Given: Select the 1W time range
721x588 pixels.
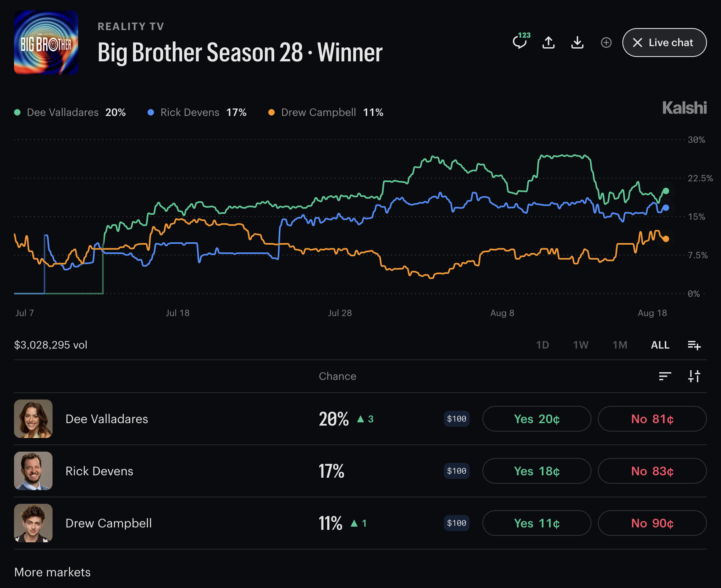Looking at the screenshot, I should click(x=581, y=345).
